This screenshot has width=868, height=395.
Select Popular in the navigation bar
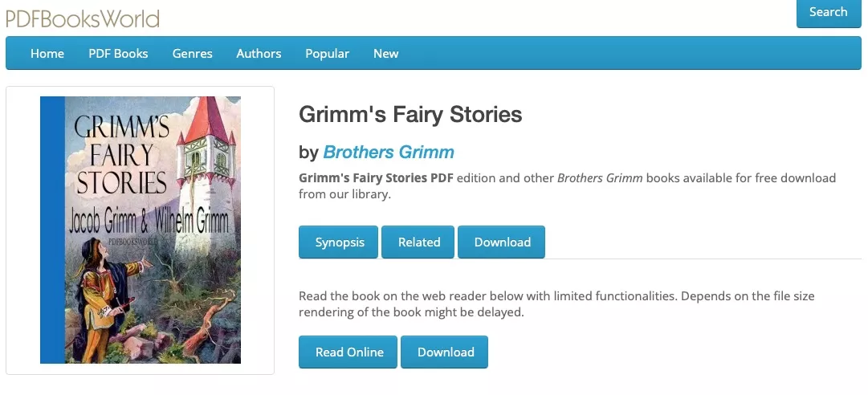tap(327, 54)
